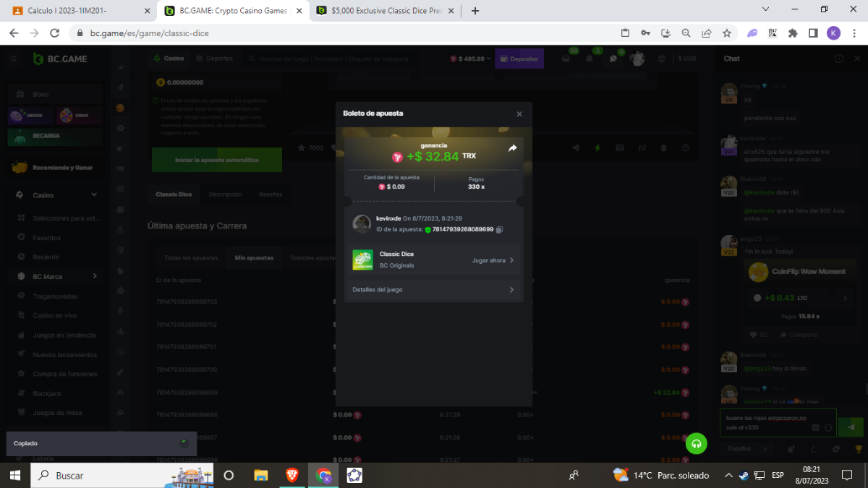This screenshot has height=488, width=868.
Task: Send the chat message with the arrow button
Action: [x=851, y=427]
